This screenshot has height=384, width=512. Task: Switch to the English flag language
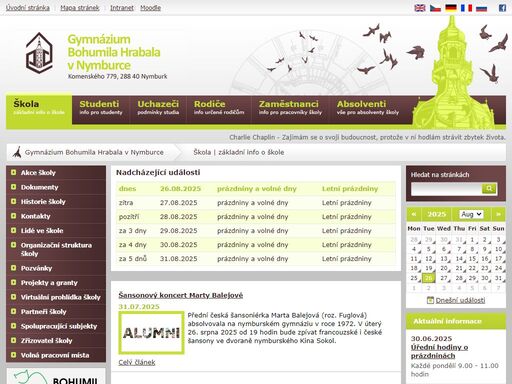tap(420, 8)
